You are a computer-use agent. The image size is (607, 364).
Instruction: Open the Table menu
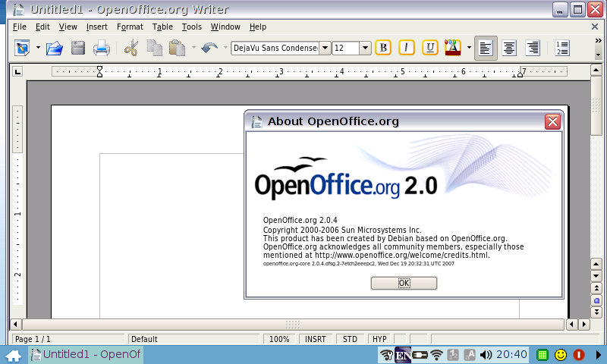(x=162, y=27)
